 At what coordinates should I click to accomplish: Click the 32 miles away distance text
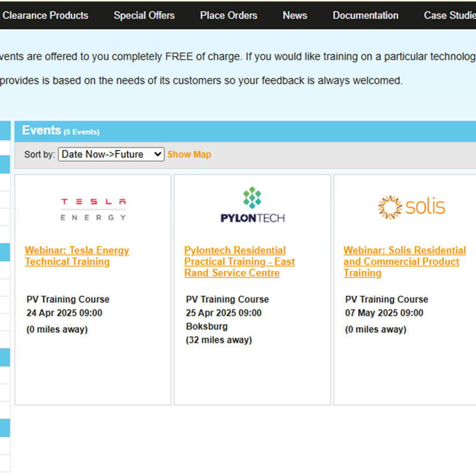(219, 340)
